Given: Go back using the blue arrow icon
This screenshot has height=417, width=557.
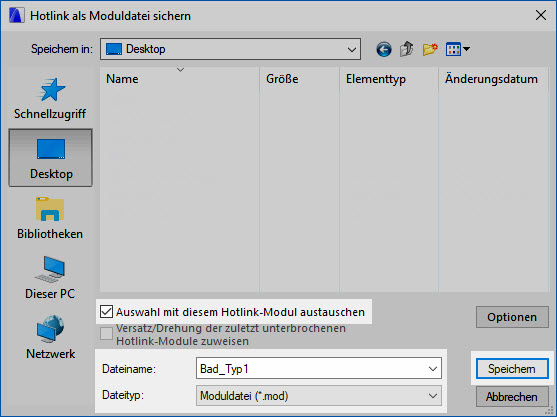Looking at the screenshot, I should pyautogui.click(x=384, y=49).
